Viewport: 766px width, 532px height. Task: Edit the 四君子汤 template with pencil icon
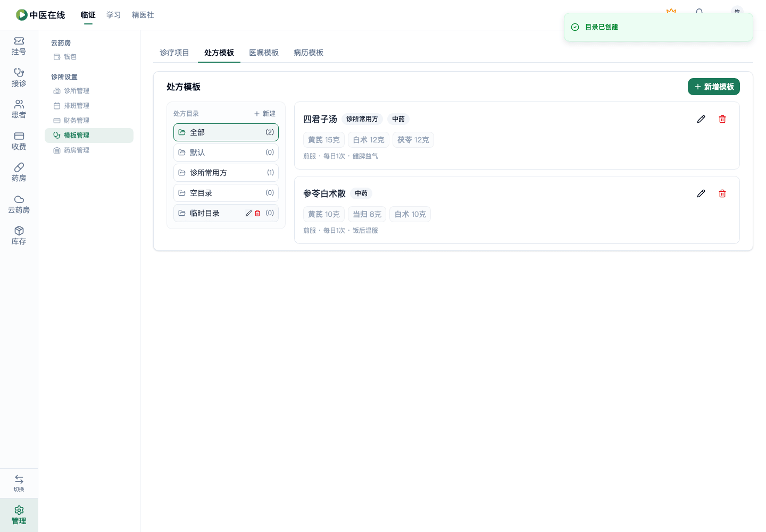pyautogui.click(x=701, y=119)
